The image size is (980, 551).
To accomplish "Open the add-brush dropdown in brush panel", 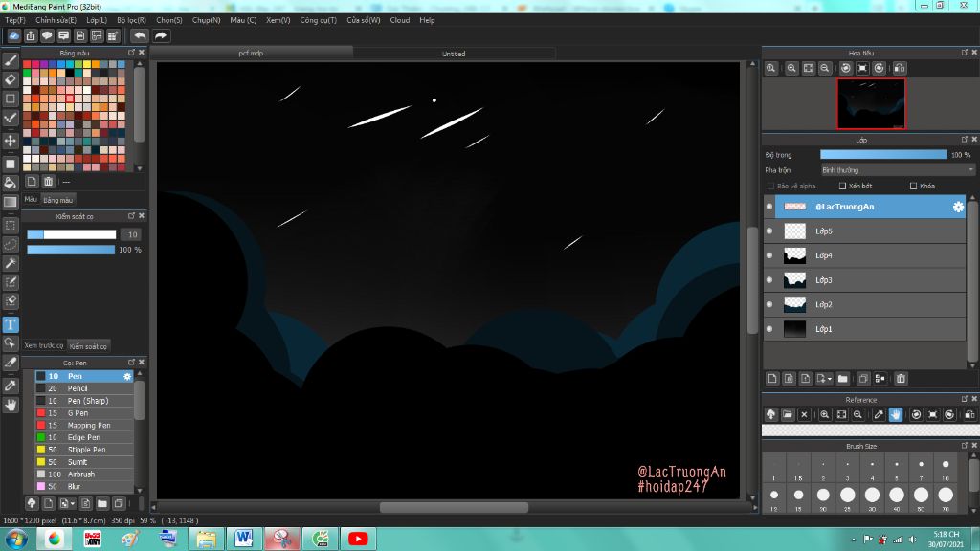I will [x=73, y=503].
